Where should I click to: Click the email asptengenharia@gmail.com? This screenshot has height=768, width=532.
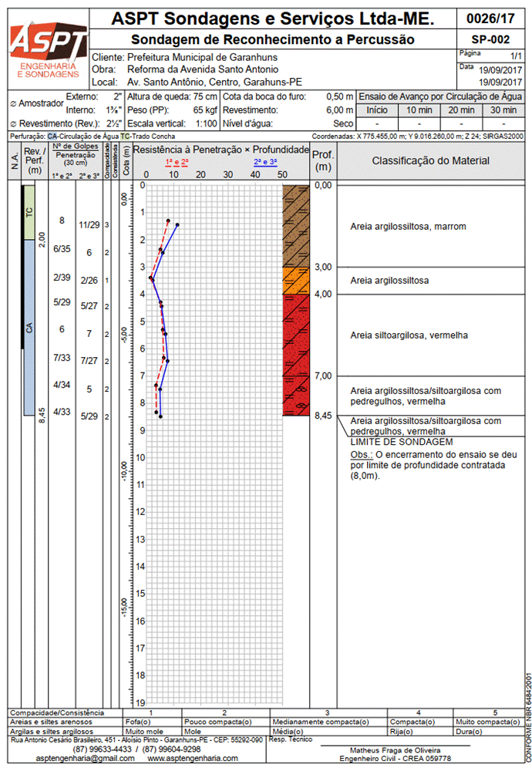[x=86, y=758]
